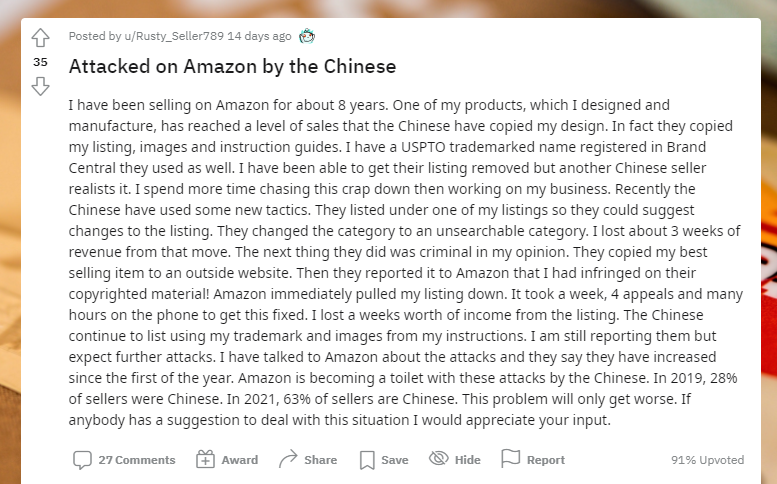Screen dimensions: 777x484
Task: Click the award badge beside the timestamp
Action: [x=307, y=37]
